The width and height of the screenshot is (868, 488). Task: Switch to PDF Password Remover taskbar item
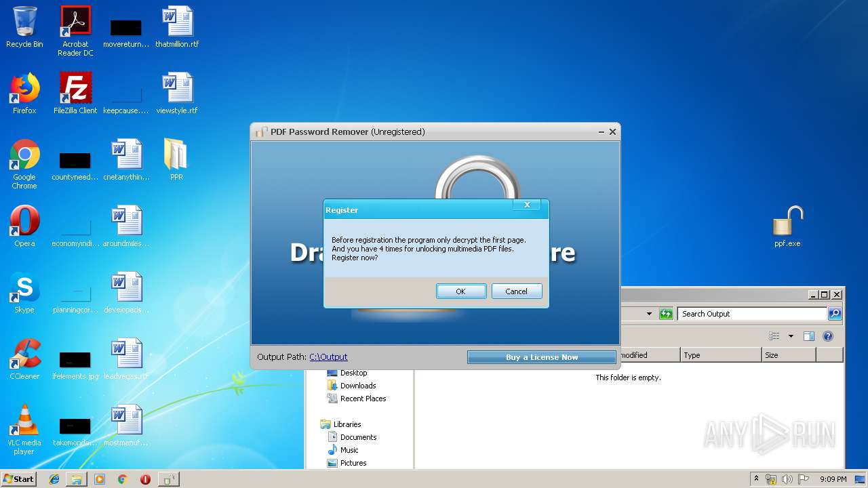168,479
